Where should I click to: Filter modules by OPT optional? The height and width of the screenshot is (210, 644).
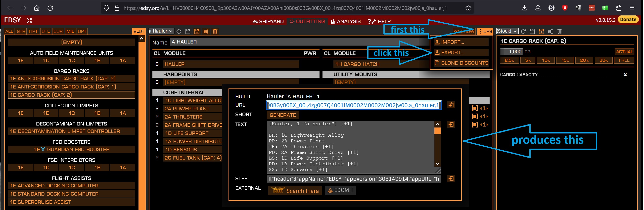[x=82, y=32]
